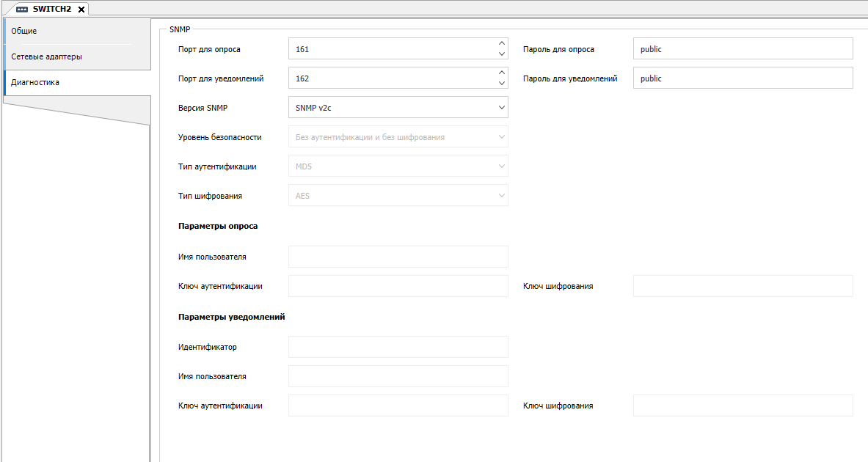Screen dimensions: 868x462
Task: Click Ключ аутентификации field under Параметры опроса
Action: point(398,286)
